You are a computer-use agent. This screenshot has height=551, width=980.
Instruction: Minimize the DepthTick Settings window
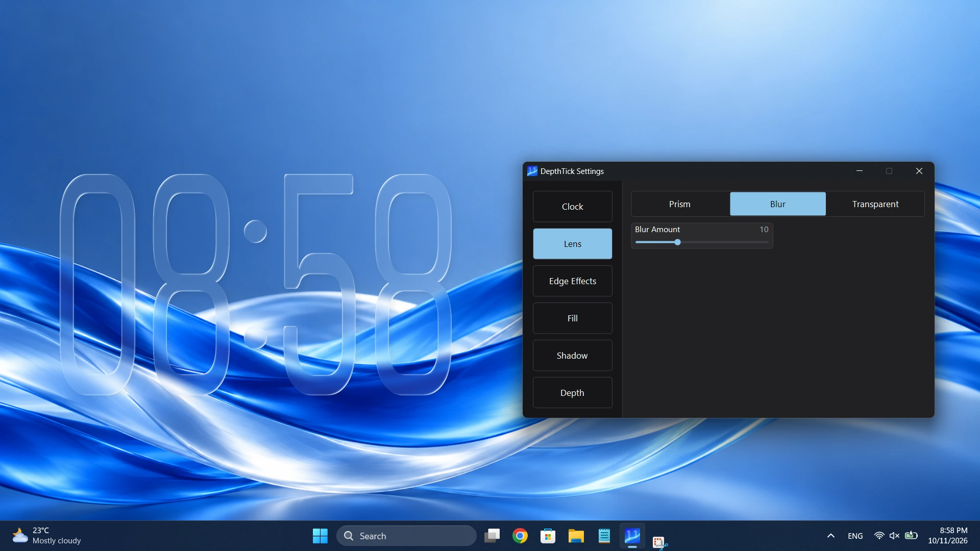pos(860,171)
